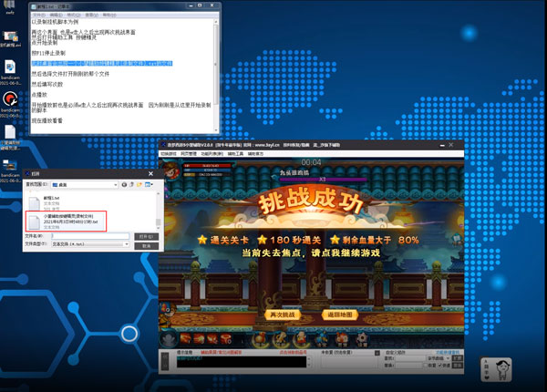Open the 功能列表(新) menu
The width and height of the screenshot is (547, 392).
tap(212, 154)
